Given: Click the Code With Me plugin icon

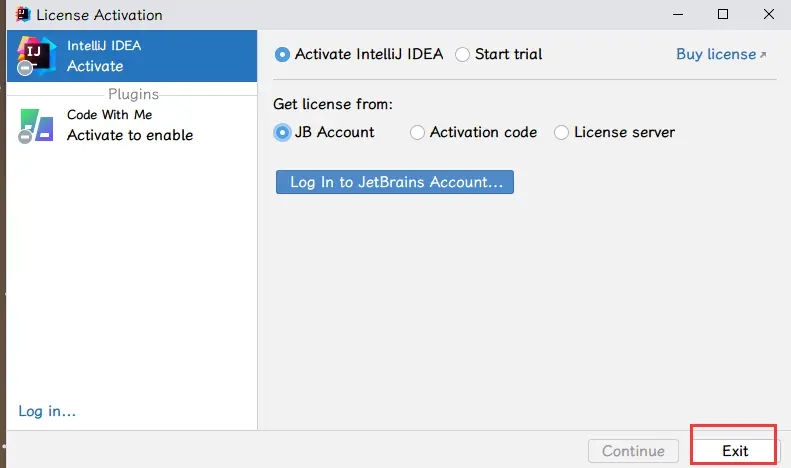Looking at the screenshot, I should pyautogui.click(x=36, y=126).
